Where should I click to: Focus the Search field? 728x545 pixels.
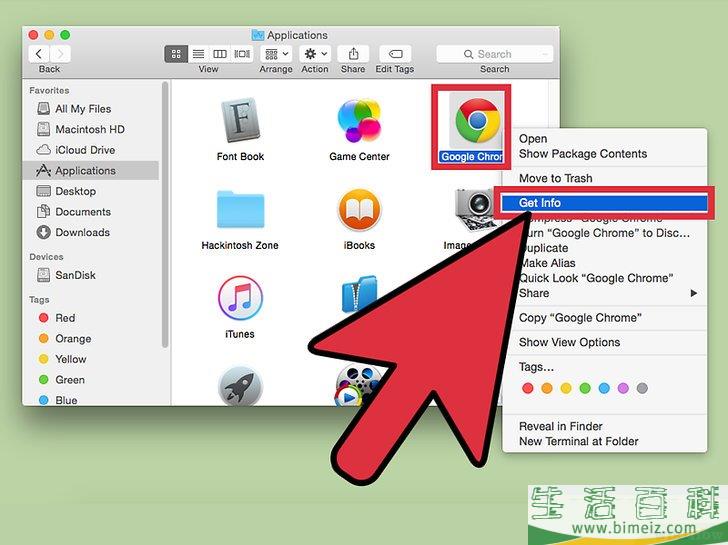coord(494,54)
